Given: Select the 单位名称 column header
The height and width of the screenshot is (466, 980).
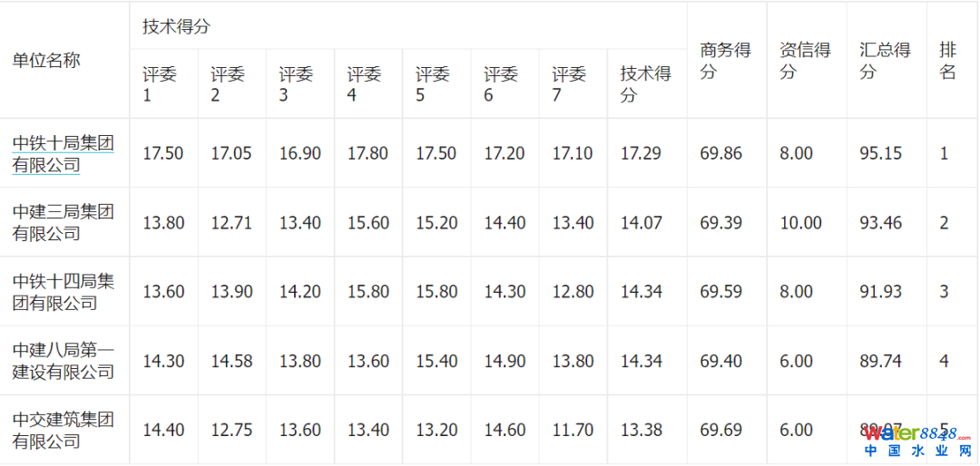Looking at the screenshot, I should [46, 60].
